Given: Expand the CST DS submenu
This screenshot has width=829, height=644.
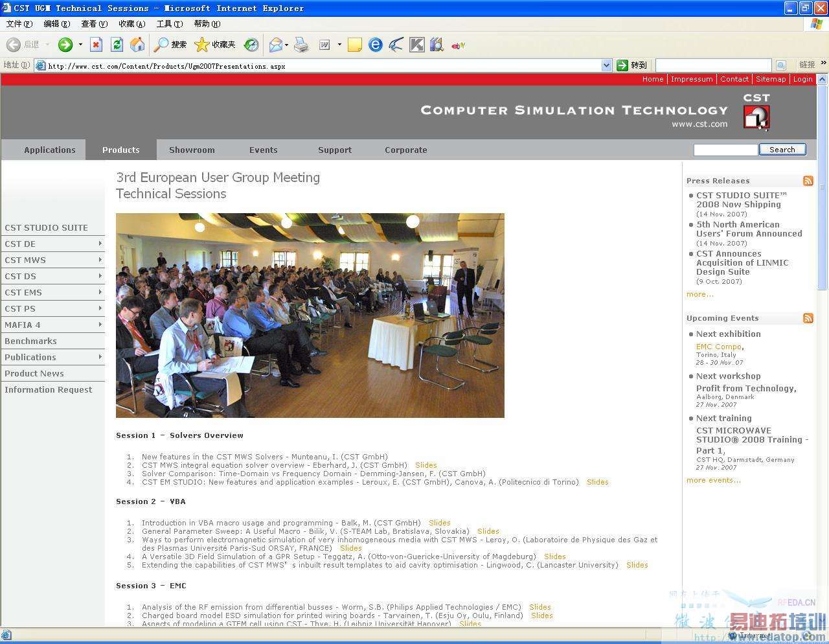Looking at the screenshot, I should click(x=100, y=276).
